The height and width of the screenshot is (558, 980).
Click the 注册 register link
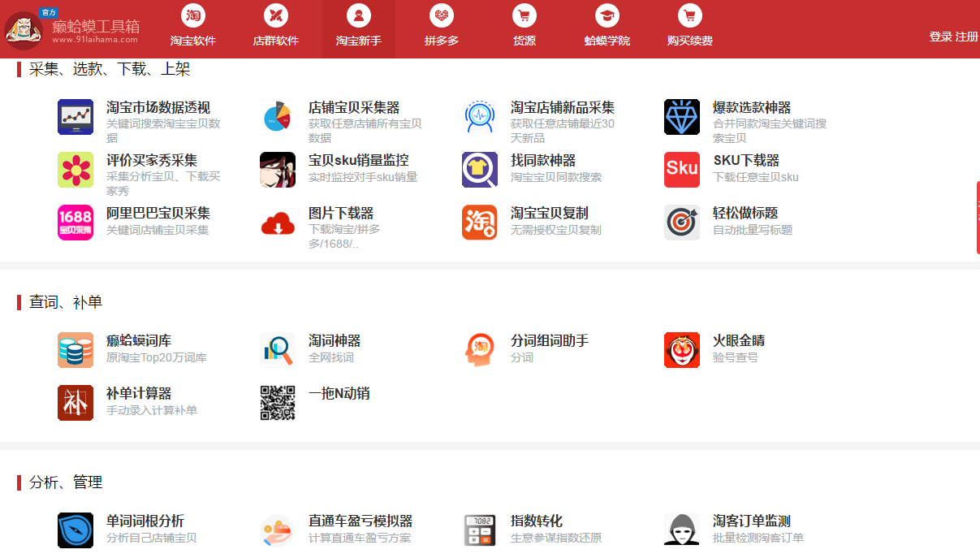pos(967,37)
